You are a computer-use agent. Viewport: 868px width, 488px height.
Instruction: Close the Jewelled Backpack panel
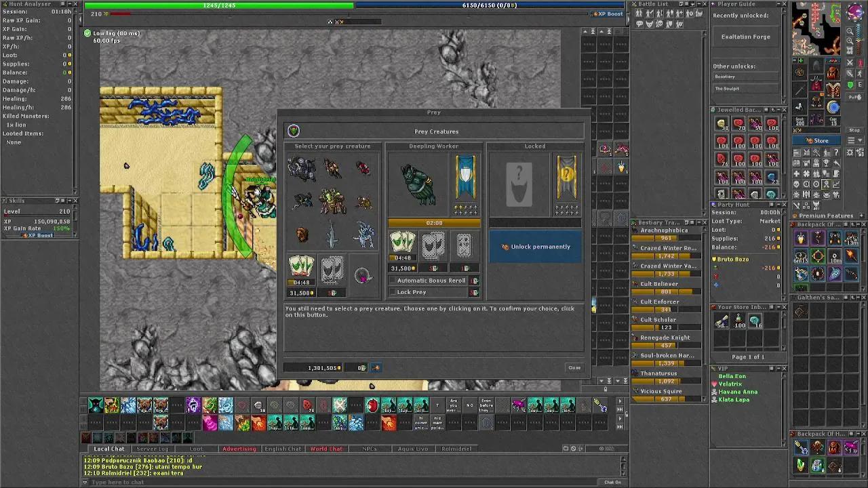point(785,110)
